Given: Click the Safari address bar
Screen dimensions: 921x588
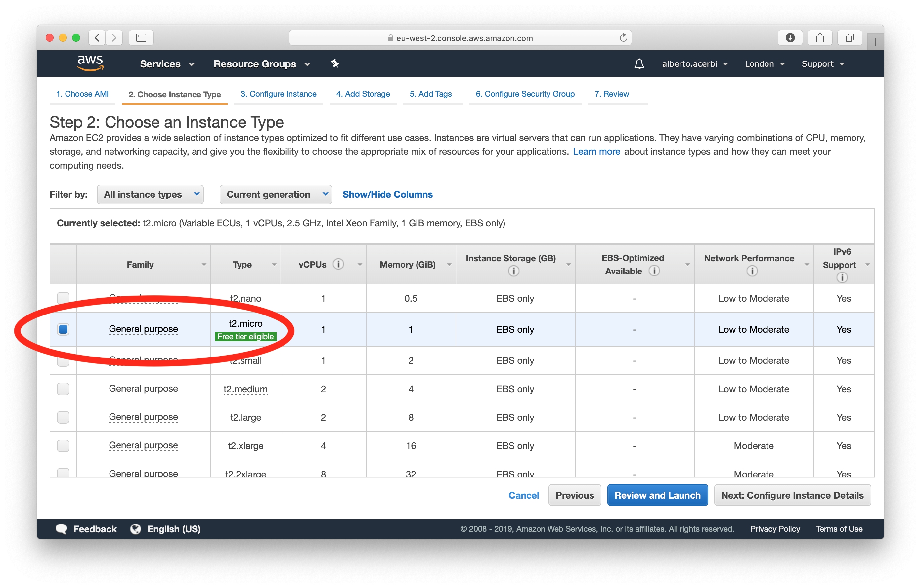Looking at the screenshot, I should tap(460, 38).
